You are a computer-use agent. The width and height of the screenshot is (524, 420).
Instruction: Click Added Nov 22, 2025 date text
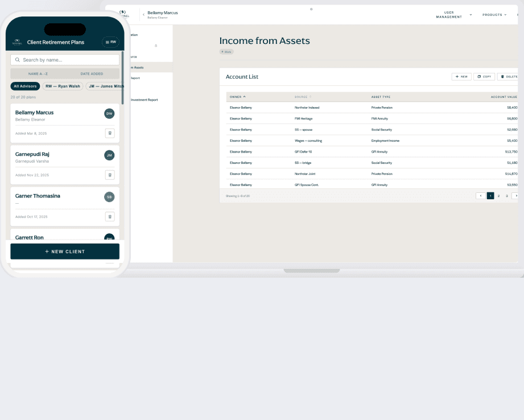tap(32, 175)
